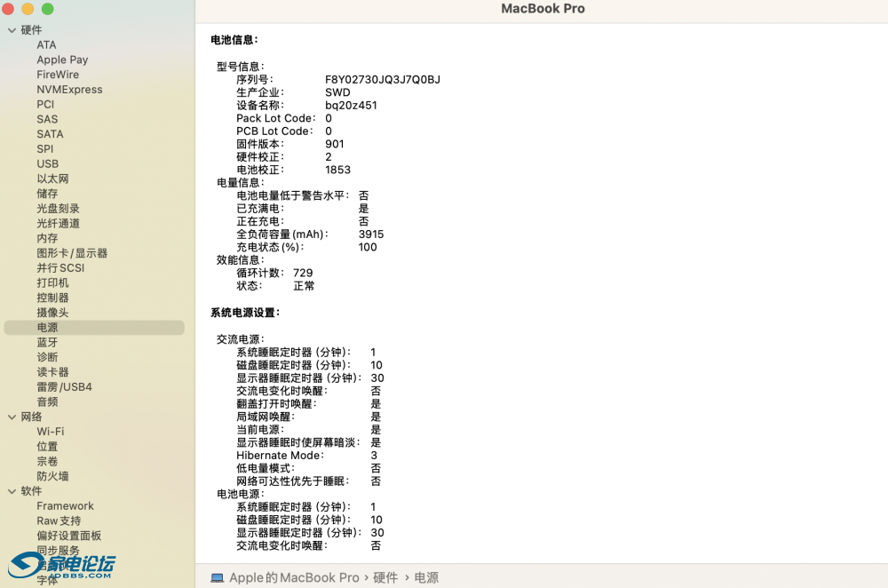The width and height of the screenshot is (888, 588).
Task: Select 雷雳/USB4 in sidebar
Action: [64, 387]
